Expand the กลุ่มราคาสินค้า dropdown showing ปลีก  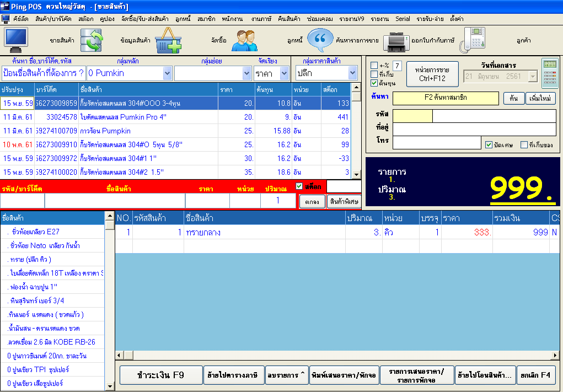pyautogui.click(x=353, y=73)
